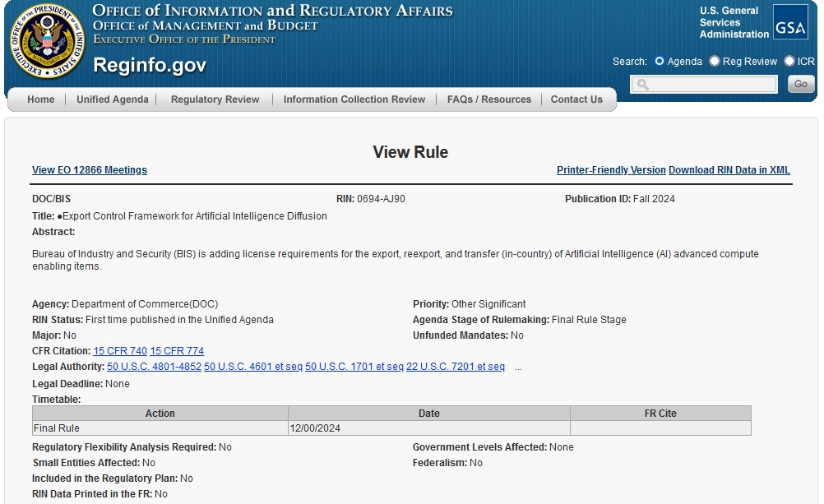Click the Reginfo.gov site title
824x504 pixels.
pos(150,65)
